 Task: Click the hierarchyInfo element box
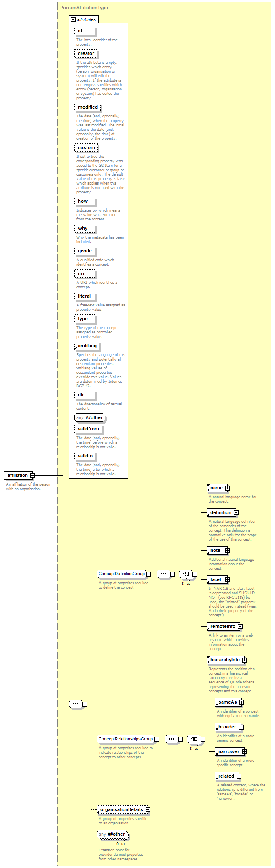(225, 660)
